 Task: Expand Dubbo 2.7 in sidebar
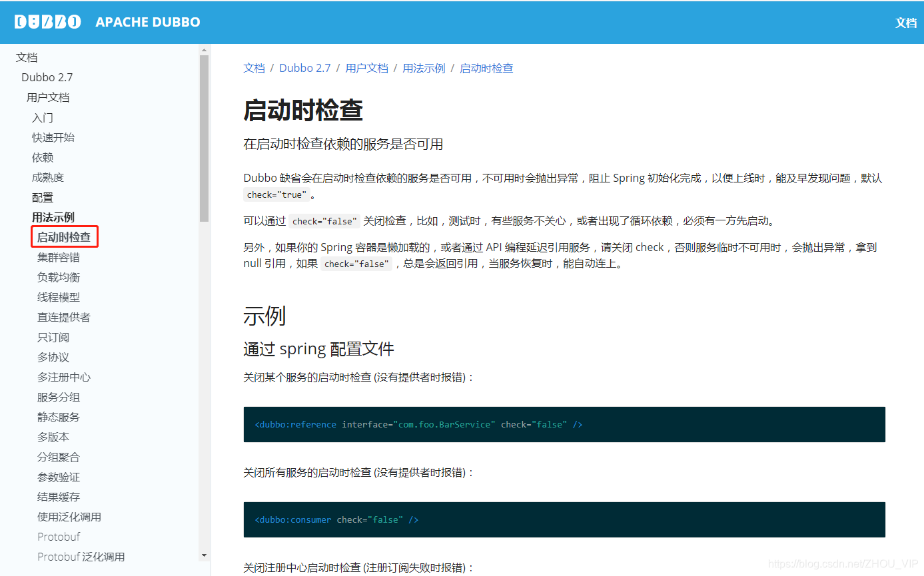(x=47, y=77)
